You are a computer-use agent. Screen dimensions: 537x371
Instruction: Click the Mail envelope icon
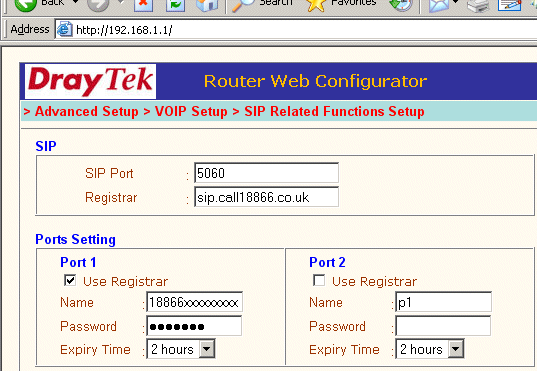pyautogui.click(x=439, y=5)
